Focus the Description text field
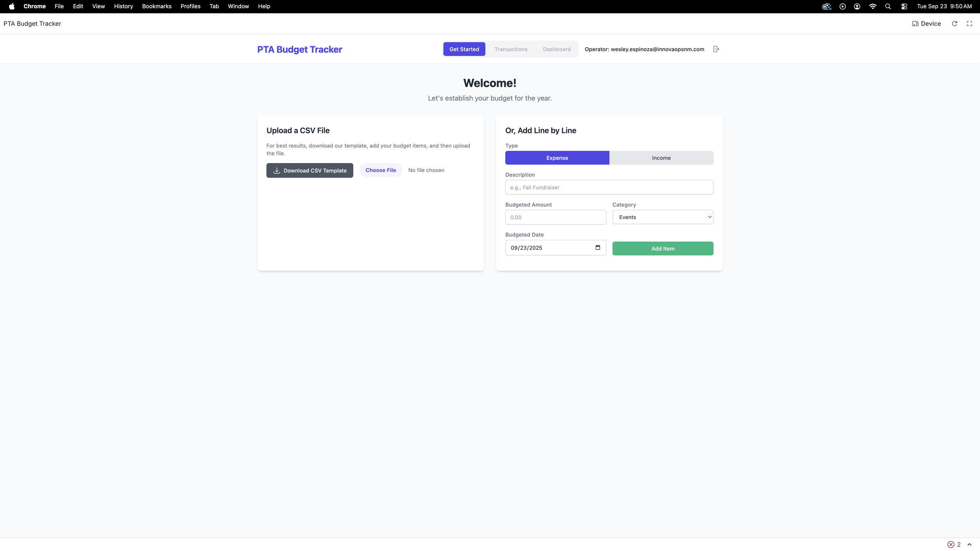The height and width of the screenshot is (551, 980). coord(609,187)
